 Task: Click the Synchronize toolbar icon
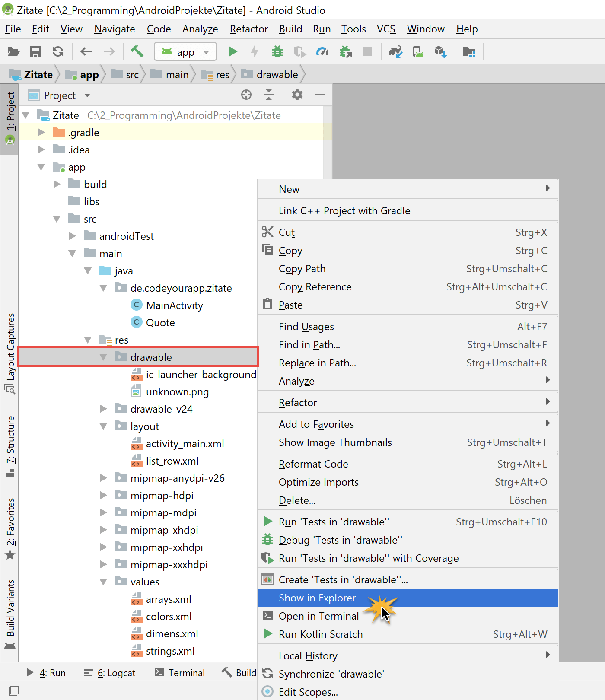[x=58, y=52]
